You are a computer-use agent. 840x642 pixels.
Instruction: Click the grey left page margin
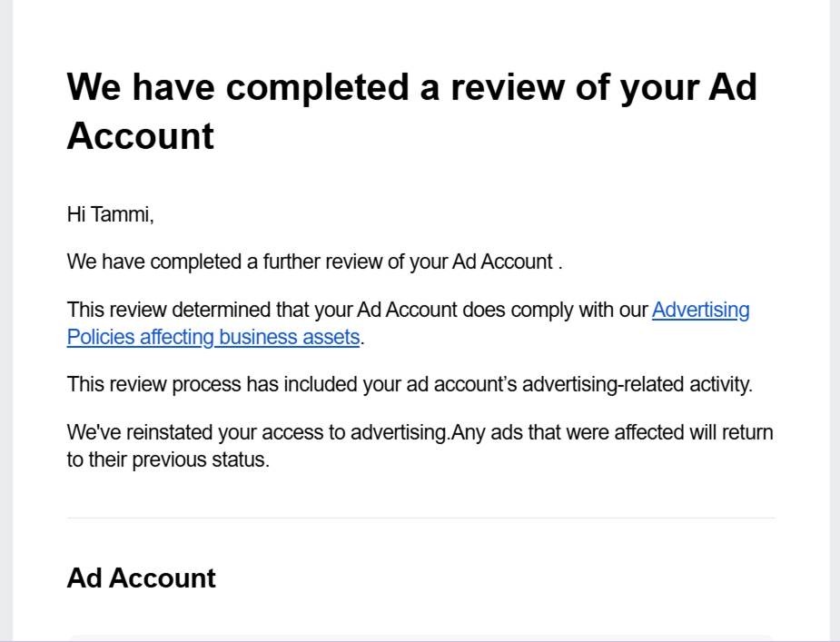[5, 318]
